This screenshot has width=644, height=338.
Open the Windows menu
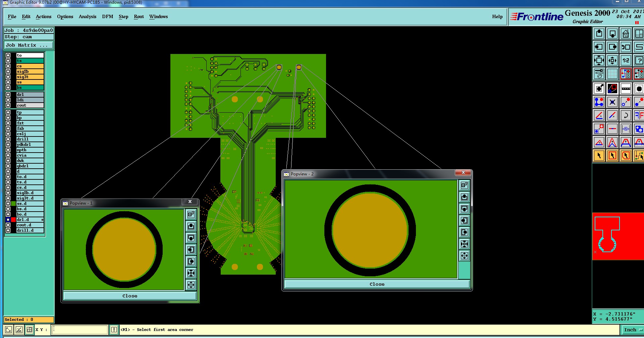click(158, 16)
